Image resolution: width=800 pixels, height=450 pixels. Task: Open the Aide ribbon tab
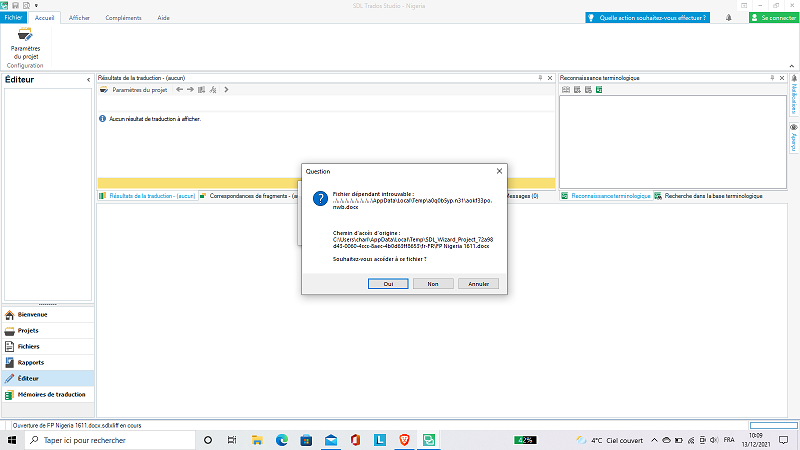163,17
